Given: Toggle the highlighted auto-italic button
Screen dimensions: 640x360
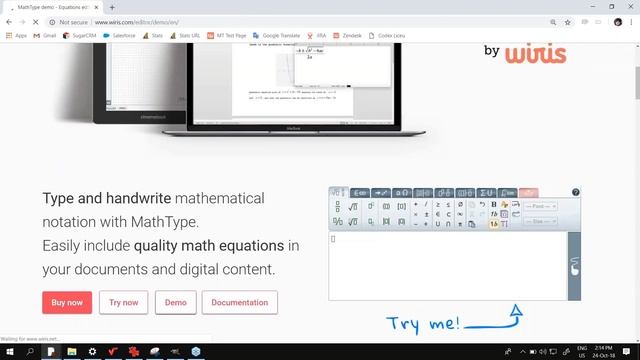Looking at the screenshot, I should 494,224.
